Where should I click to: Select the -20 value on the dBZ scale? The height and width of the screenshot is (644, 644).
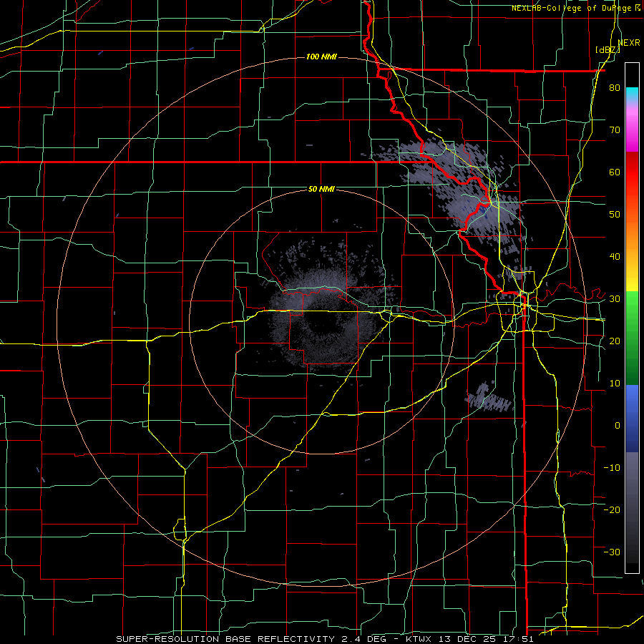click(612, 509)
